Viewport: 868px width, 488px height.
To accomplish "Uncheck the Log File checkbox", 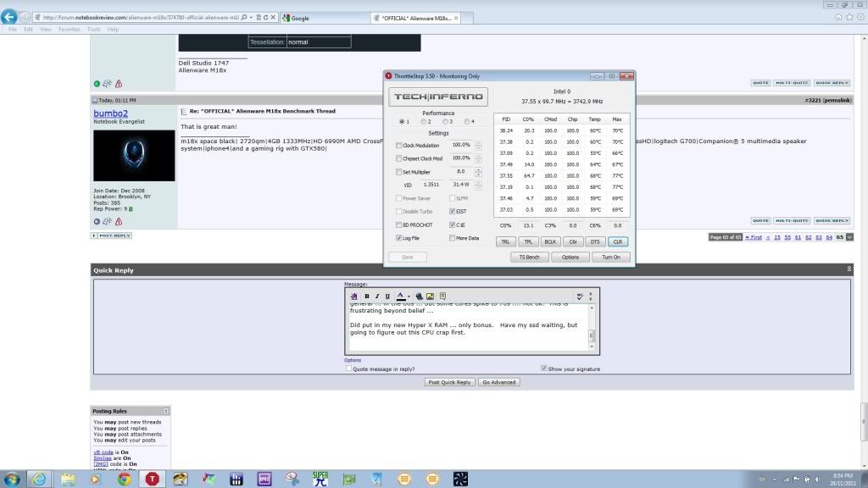I will click(x=399, y=238).
